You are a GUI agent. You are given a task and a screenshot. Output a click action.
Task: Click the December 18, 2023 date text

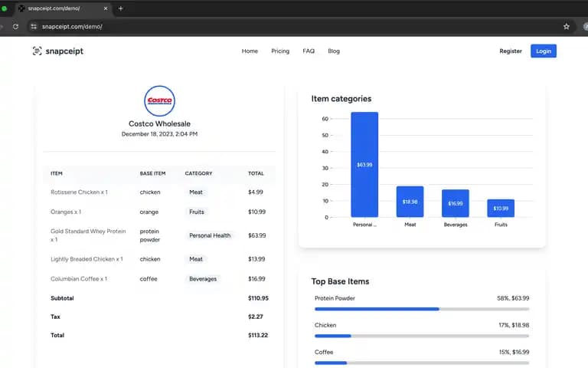tap(159, 134)
